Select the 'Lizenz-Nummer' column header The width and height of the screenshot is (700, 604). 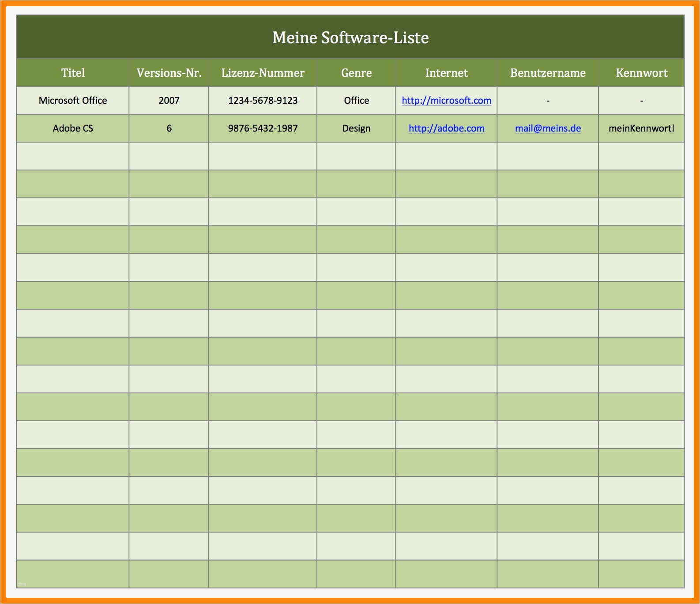tap(263, 72)
